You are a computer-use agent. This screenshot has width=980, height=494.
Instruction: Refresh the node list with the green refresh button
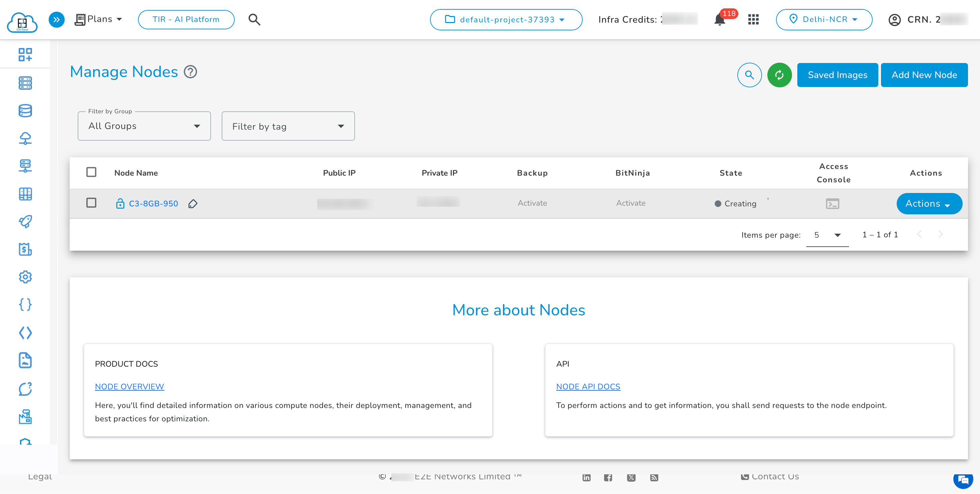coord(780,75)
